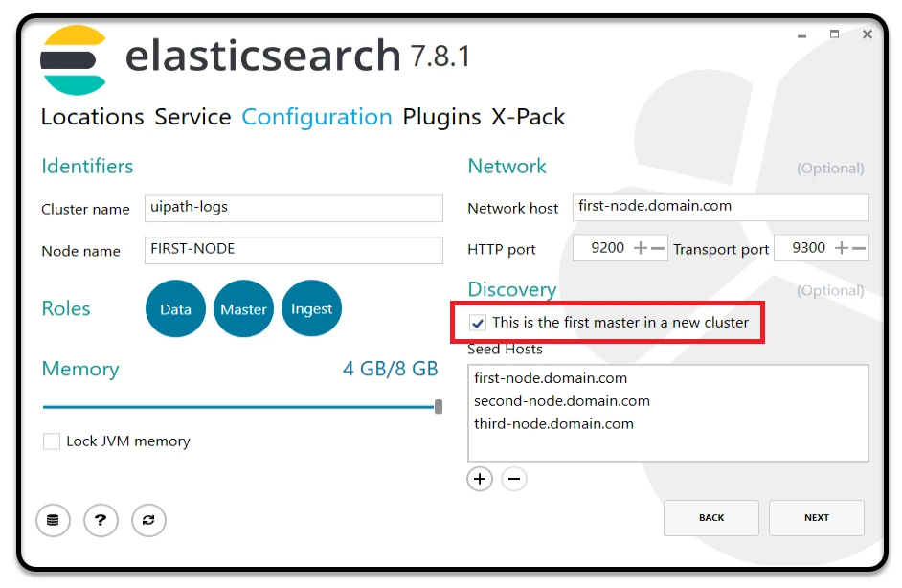Go to the Locations tab
The width and height of the screenshot is (902, 588).
pyautogui.click(x=92, y=117)
